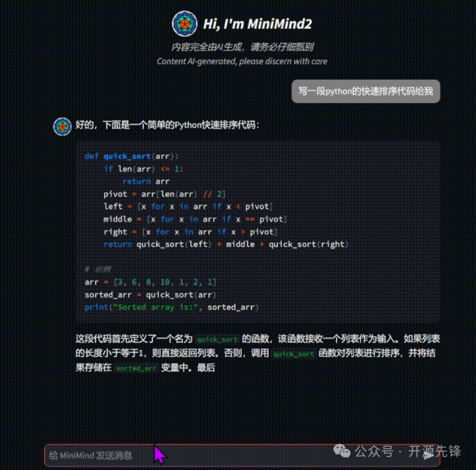Click the inline 'sorted_arr' code tag in explanation
Screen dimensions: 476x470
pos(136,368)
